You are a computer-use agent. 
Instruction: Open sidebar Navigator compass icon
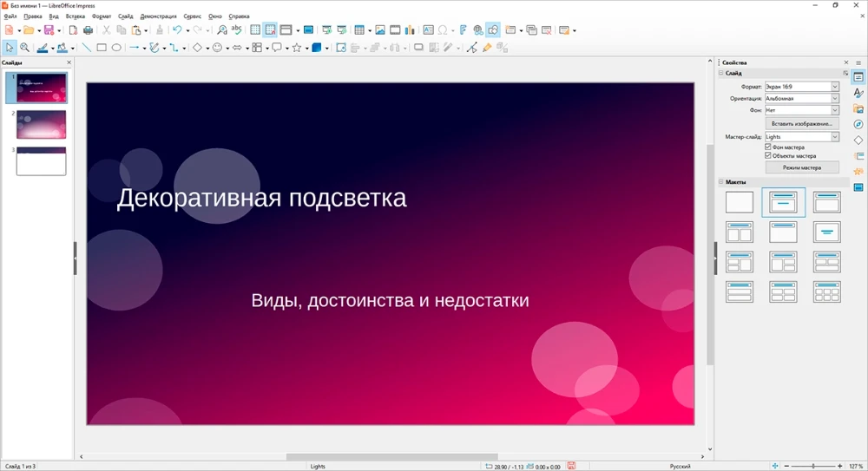point(858,124)
